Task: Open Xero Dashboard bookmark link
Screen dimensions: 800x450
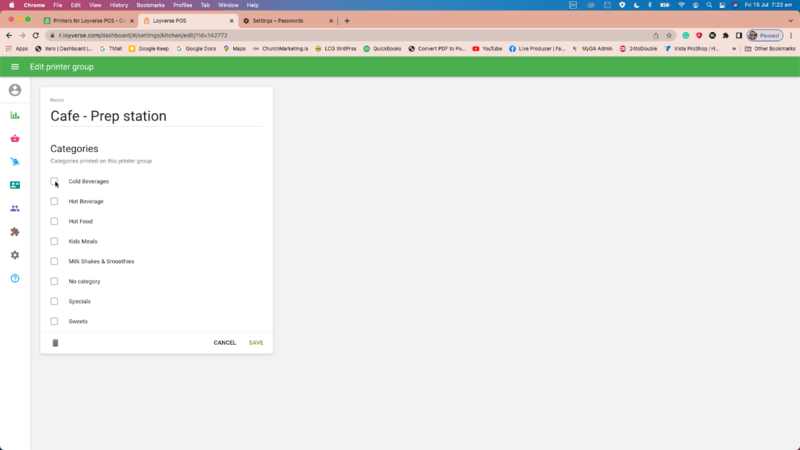Action: (x=63, y=48)
